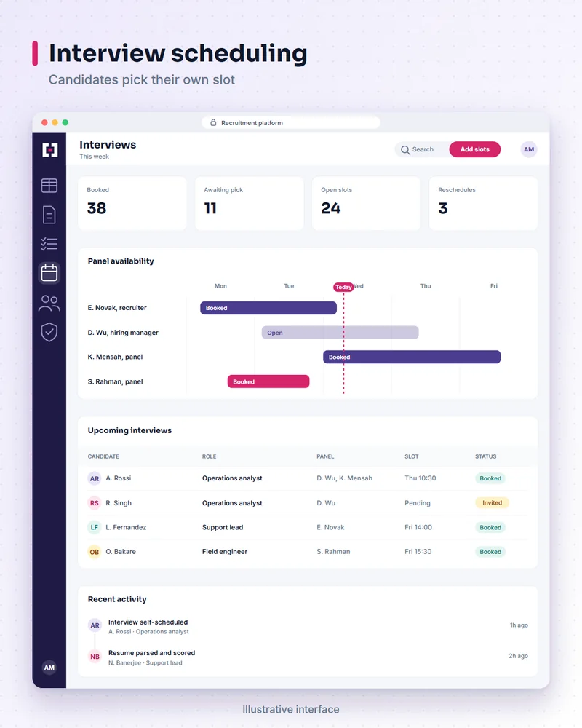Screen dimensions: 582x728
Task: Open candidate L. Fernandez
Action: click(126, 527)
